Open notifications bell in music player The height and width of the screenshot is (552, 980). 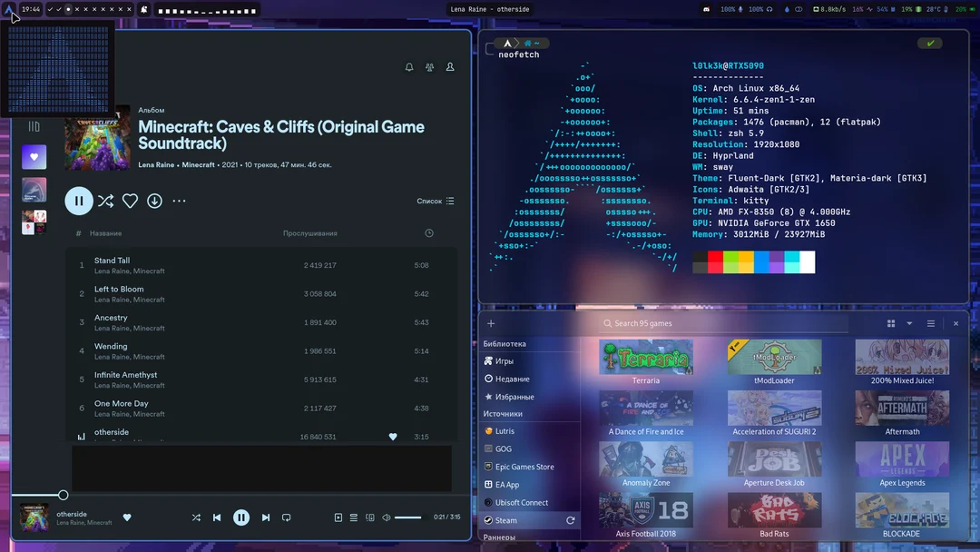tap(409, 67)
